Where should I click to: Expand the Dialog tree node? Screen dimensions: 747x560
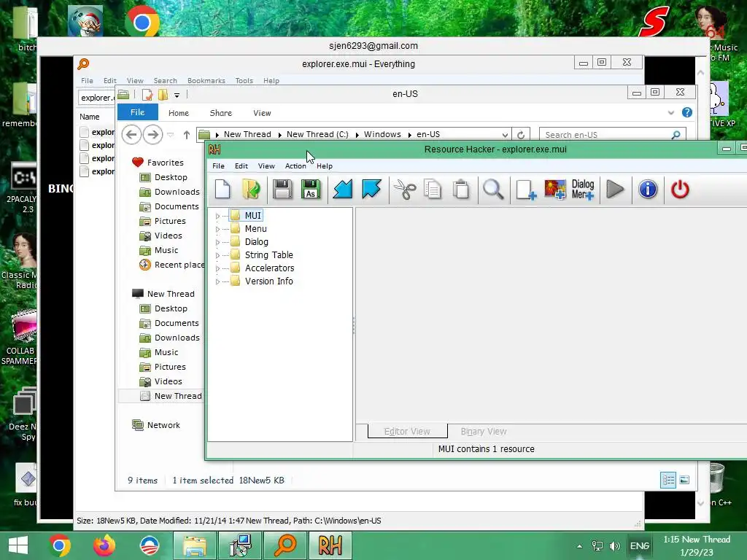(217, 242)
